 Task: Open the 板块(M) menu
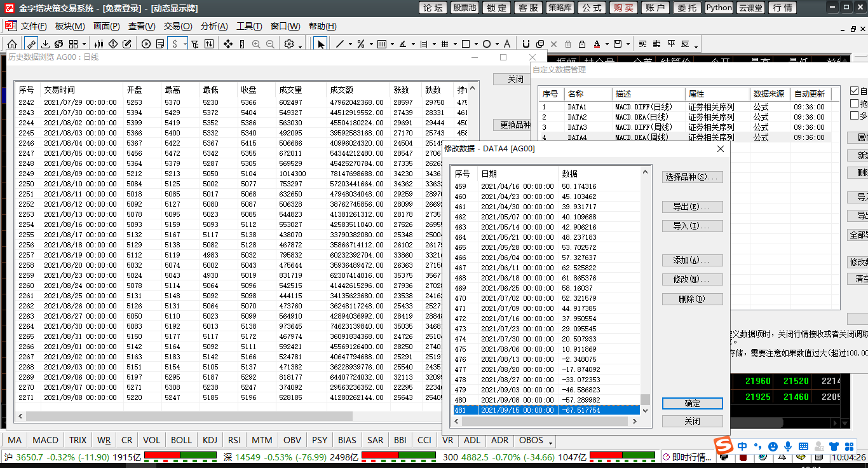[70, 26]
